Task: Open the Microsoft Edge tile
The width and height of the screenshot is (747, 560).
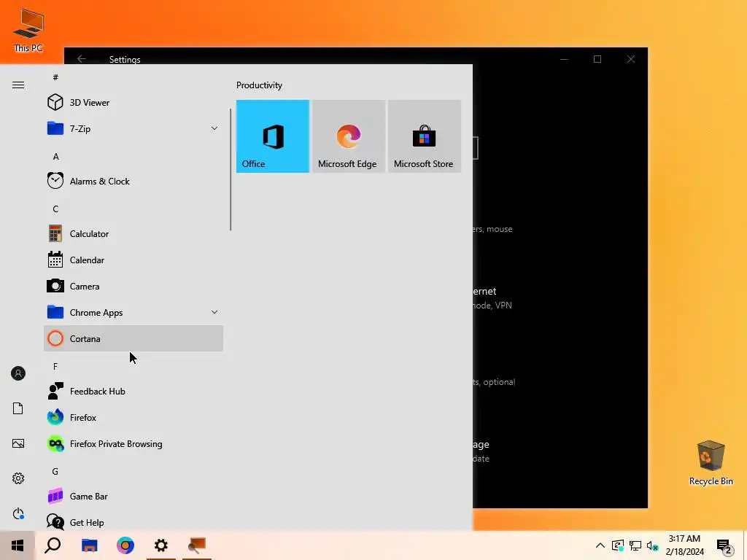Action: tap(348, 136)
